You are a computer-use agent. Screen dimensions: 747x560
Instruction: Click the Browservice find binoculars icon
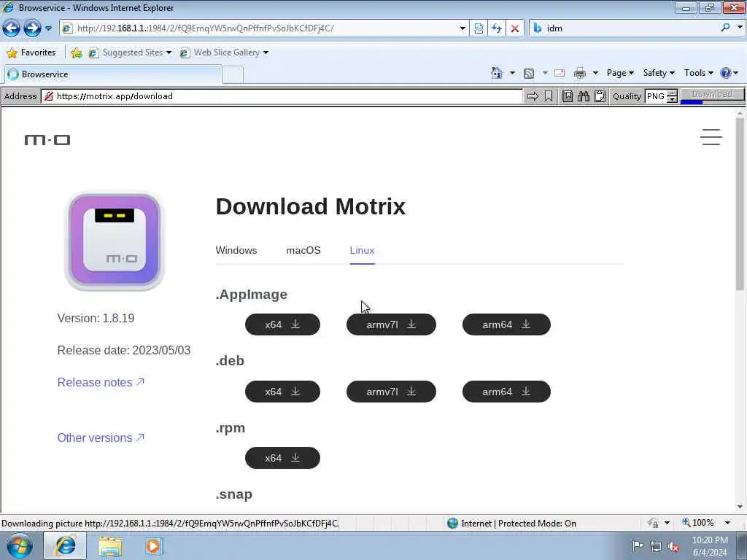point(584,97)
